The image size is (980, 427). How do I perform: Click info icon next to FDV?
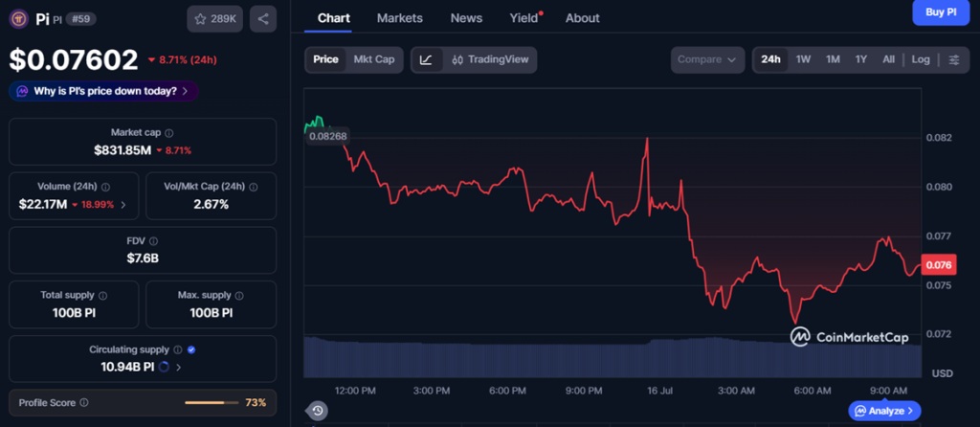(x=154, y=241)
